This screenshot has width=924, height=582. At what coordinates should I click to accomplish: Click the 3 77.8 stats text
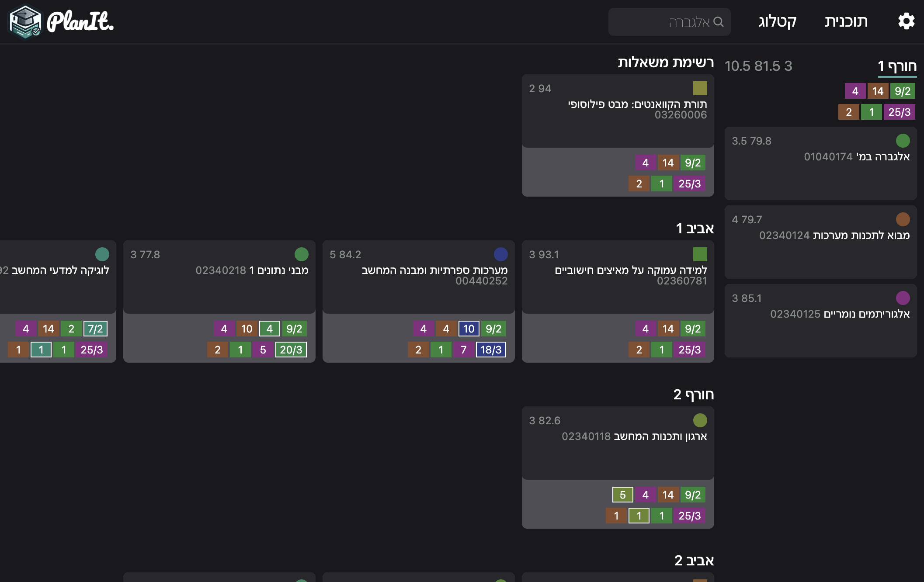point(145,254)
